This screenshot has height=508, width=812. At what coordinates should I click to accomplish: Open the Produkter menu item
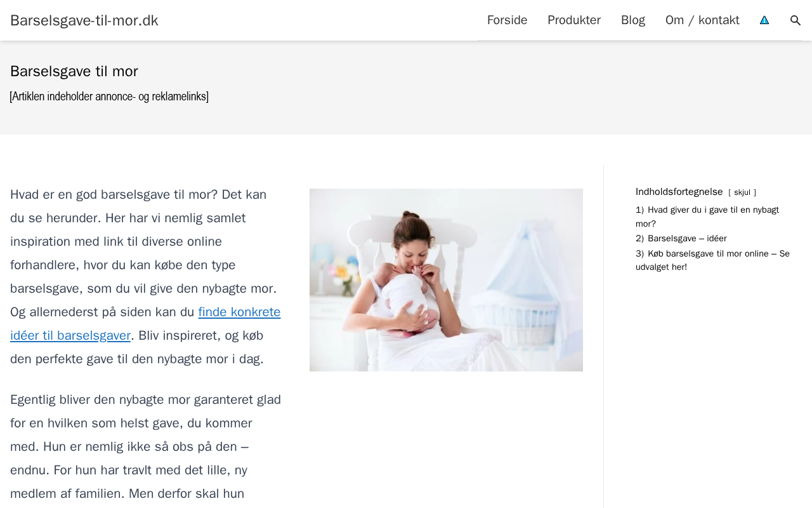(x=574, y=20)
